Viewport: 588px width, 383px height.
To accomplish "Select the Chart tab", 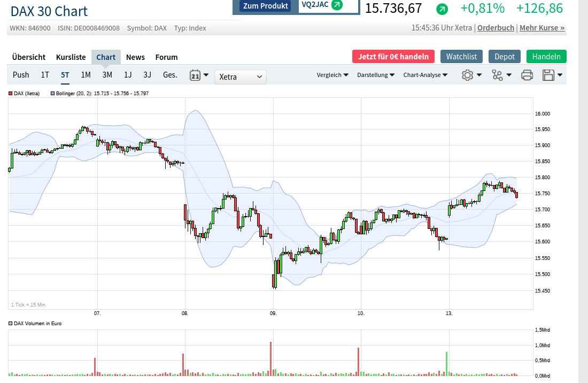I will [106, 57].
